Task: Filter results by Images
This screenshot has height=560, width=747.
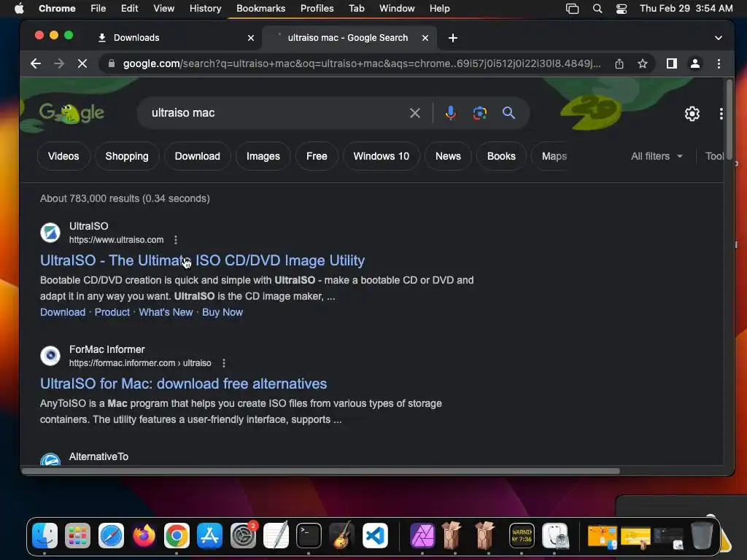Action: point(263,156)
